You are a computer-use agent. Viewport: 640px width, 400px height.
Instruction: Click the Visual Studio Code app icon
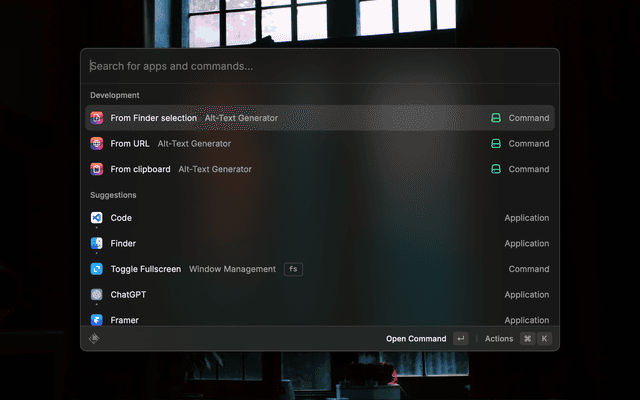tap(97, 218)
